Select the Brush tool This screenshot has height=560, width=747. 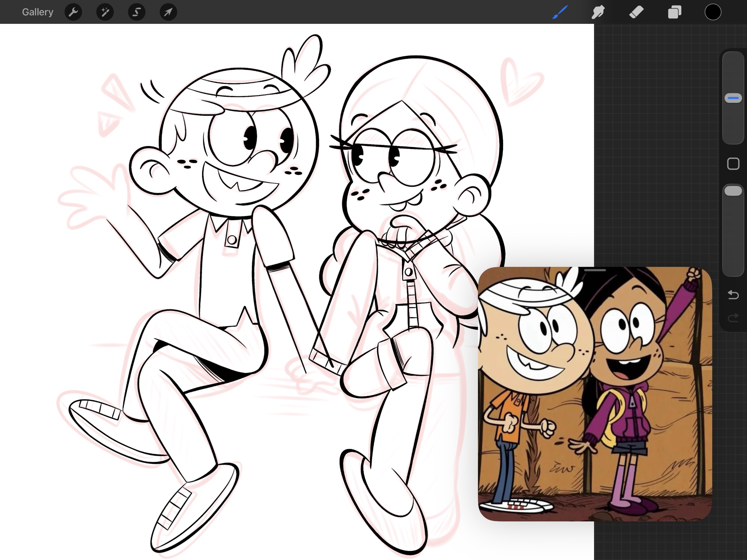coord(560,12)
